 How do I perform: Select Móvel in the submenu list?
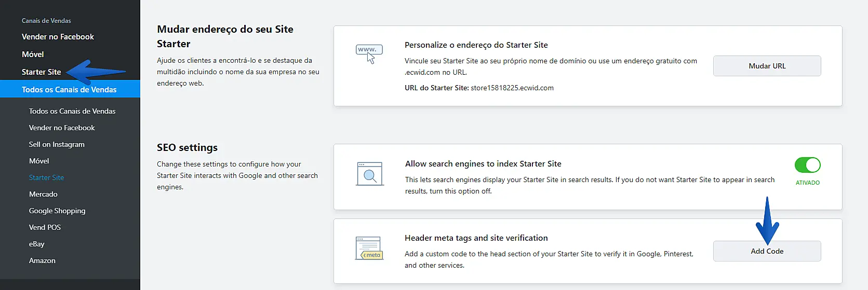(x=39, y=161)
